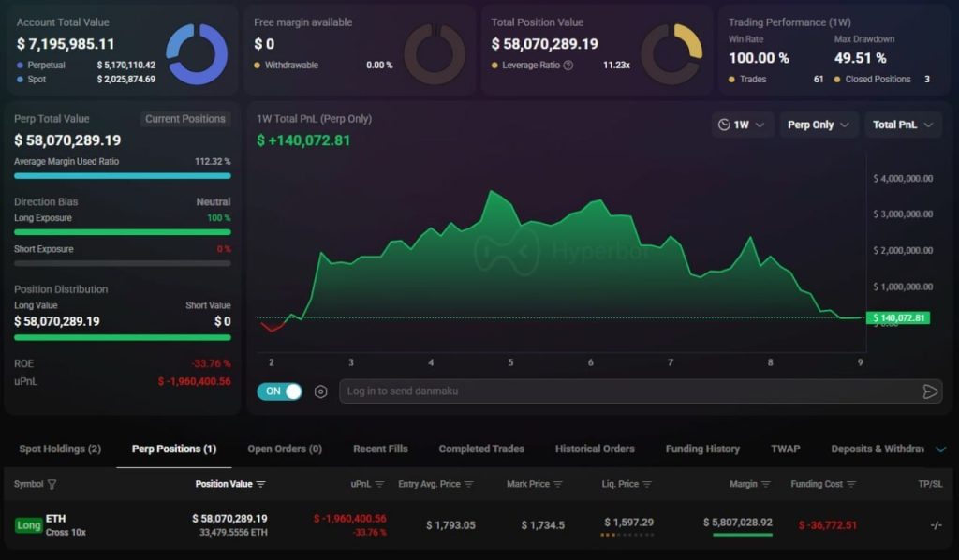Click the danmaku message input field
Viewport: 959px width, 560px height.
[630, 391]
